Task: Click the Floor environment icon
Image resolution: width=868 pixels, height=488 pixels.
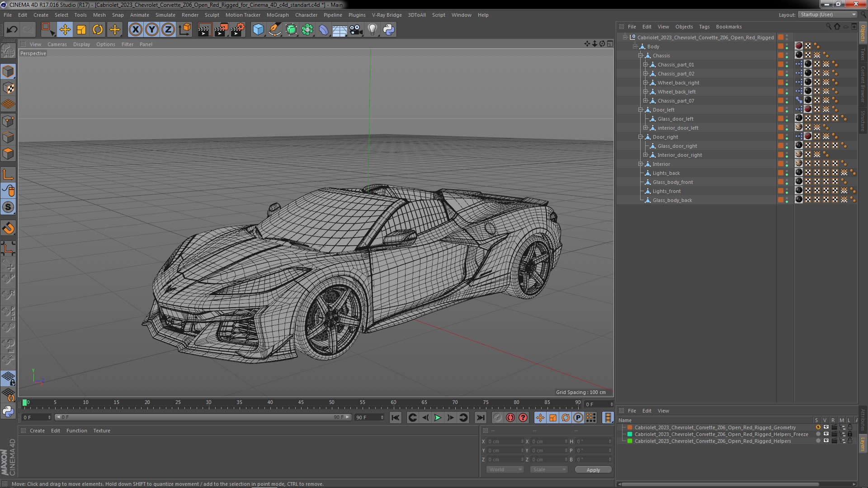Action: 340,30
